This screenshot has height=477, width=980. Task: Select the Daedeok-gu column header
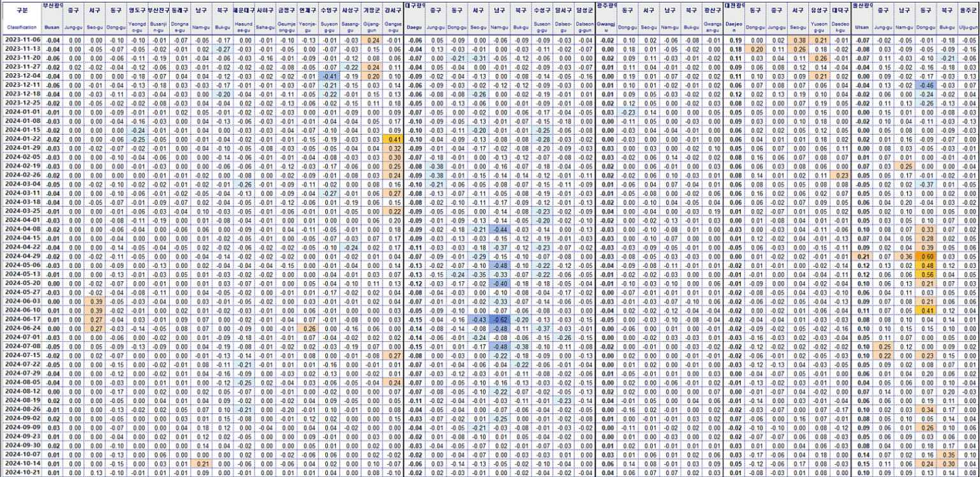coord(841,28)
